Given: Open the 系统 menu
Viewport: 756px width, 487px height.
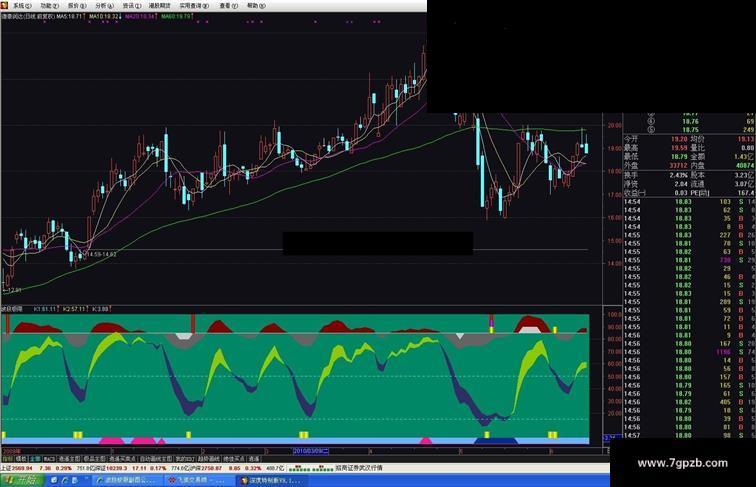Looking at the screenshot, I should tap(22, 6).
